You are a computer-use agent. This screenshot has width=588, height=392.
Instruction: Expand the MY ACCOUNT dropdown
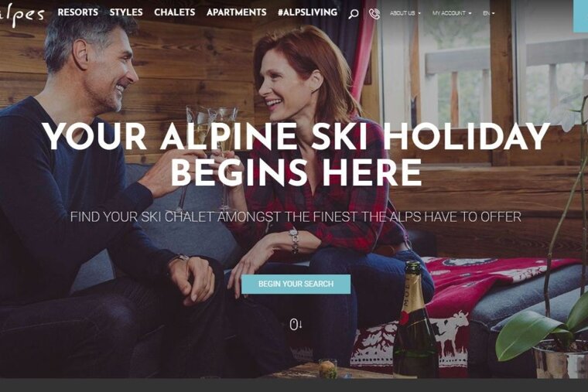(x=452, y=13)
